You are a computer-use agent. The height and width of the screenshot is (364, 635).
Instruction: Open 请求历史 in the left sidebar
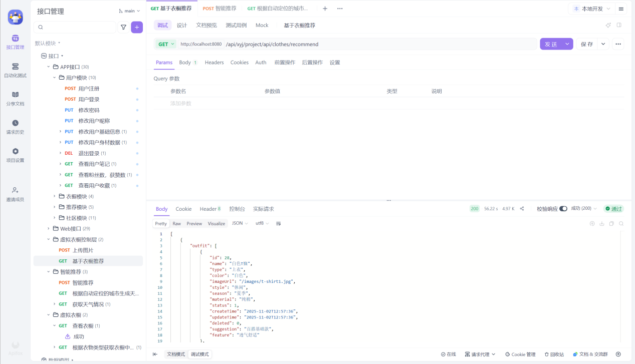pos(15,127)
